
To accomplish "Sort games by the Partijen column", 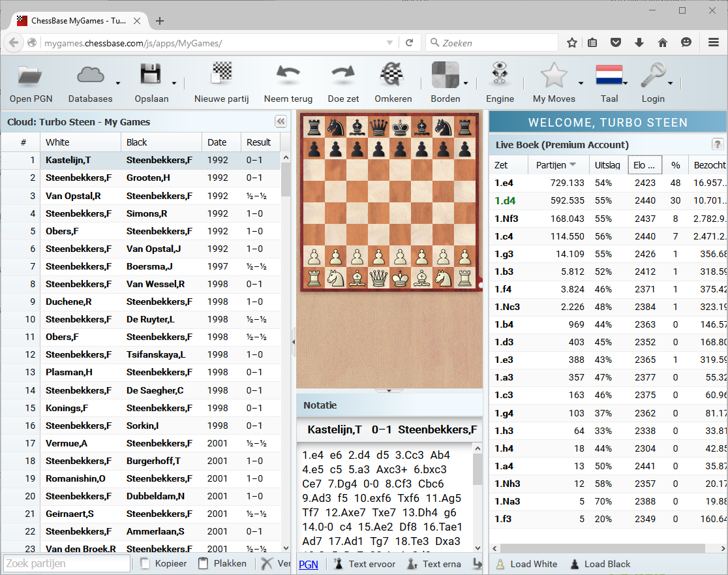I will pyautogui.click(x=551, y=165).
